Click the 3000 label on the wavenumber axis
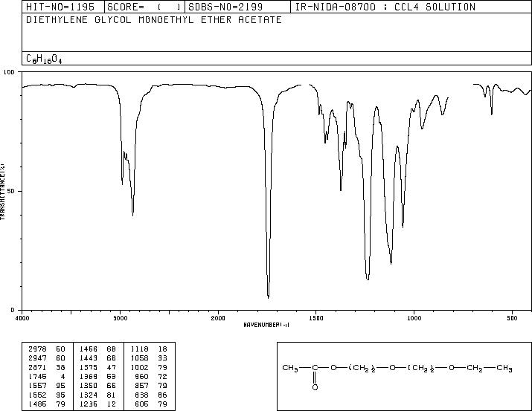 [120, 318]
